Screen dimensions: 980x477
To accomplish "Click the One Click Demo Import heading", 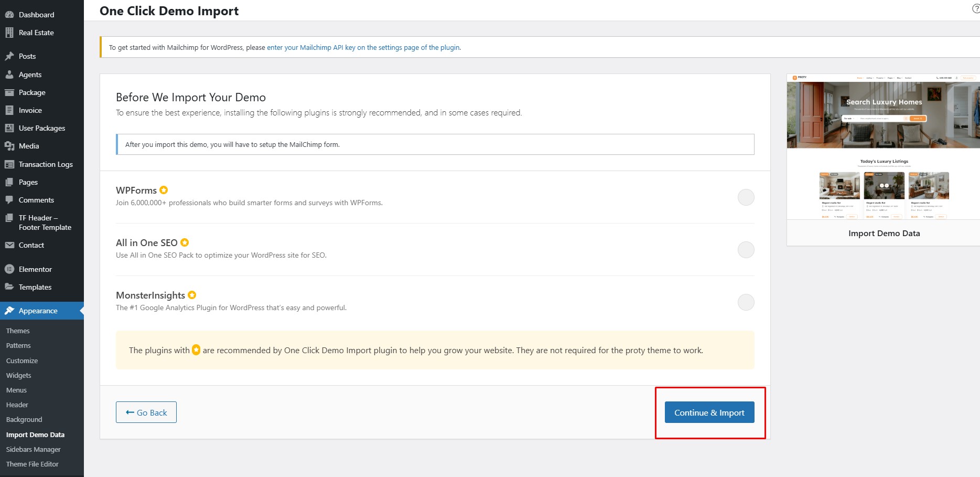I will [169, 11].
